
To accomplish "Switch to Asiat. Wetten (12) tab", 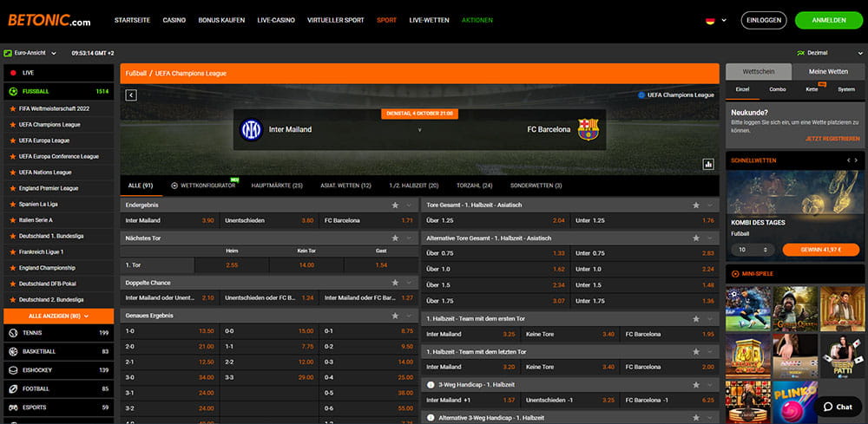I will [x=345, y=186].
